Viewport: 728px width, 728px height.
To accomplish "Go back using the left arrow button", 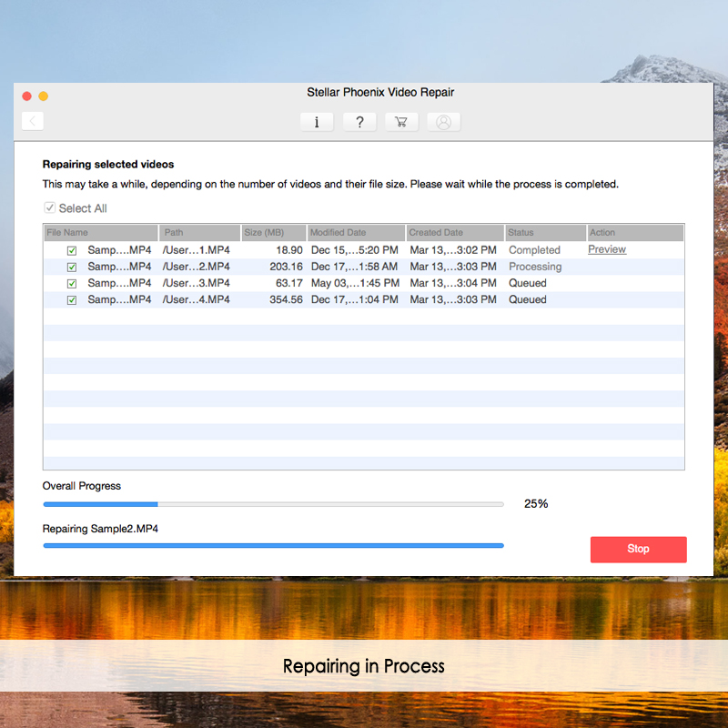I will (33, 121).
